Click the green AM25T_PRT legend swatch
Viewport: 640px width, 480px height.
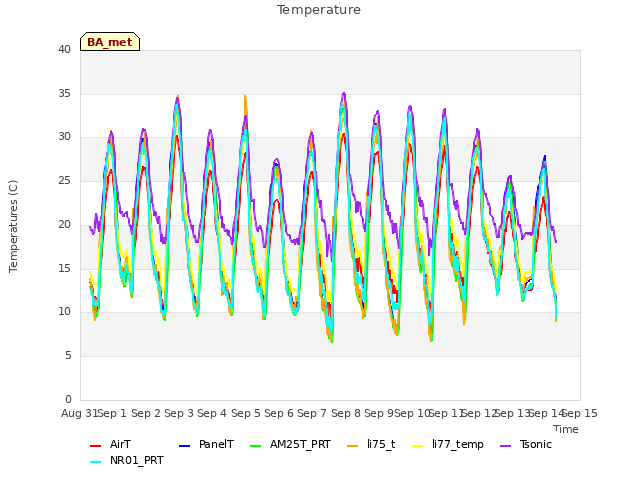[x=256, y=446]
